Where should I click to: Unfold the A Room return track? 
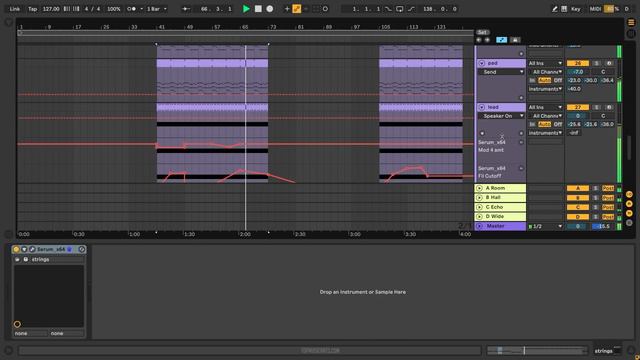pos(480,188)
